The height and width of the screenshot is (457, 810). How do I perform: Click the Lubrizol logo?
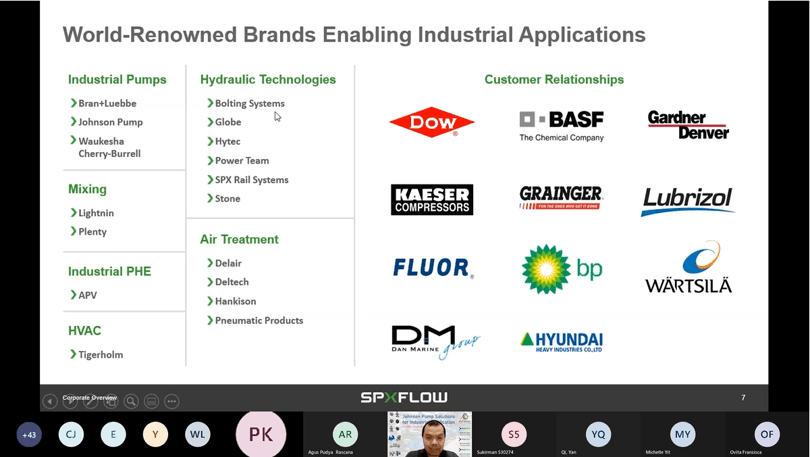click(688, 201)
